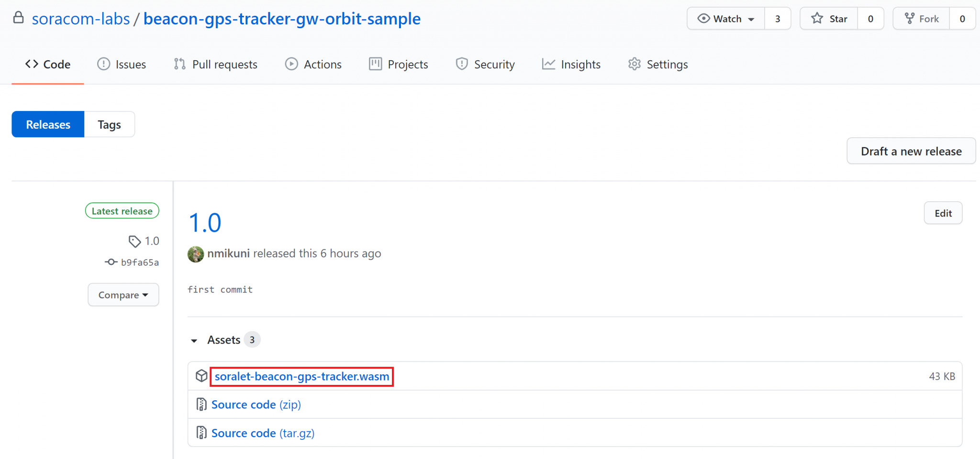The image size is (980, 459).
Task: Click the tar.gz file icon for Source code
Action: point(201,433)
